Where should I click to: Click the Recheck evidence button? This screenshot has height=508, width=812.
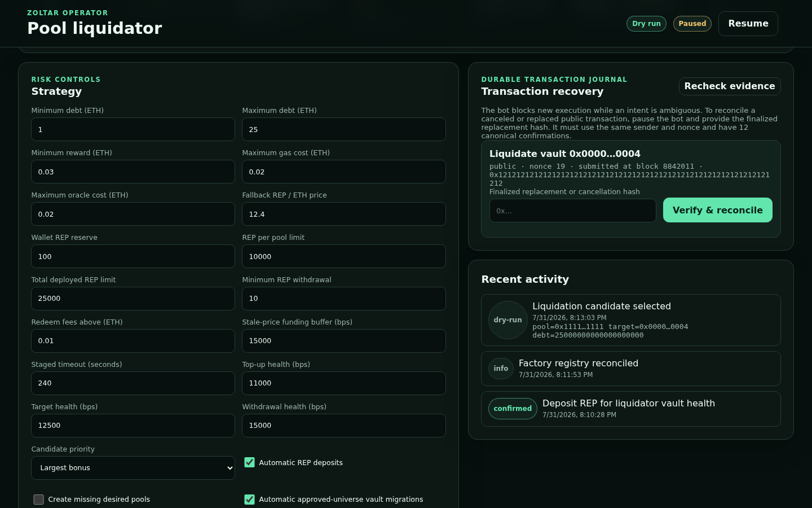tap(730, 86)
